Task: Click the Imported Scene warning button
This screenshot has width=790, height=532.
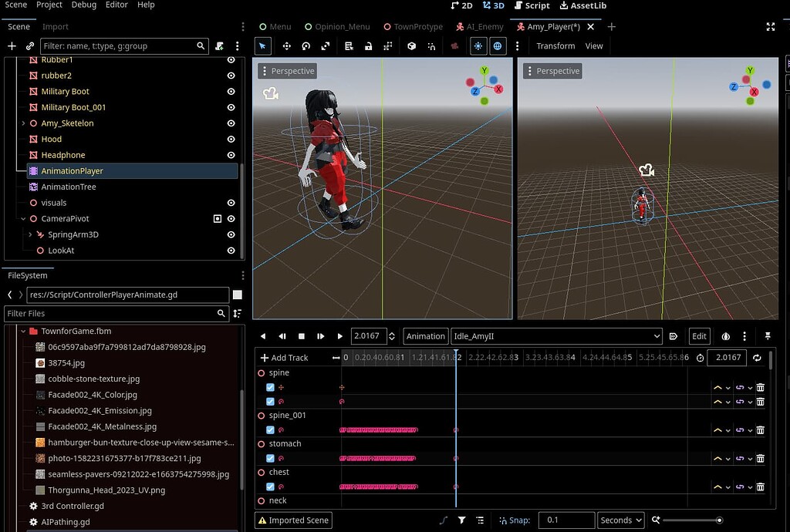Action: pyautogui.click(x=293, y=520)
